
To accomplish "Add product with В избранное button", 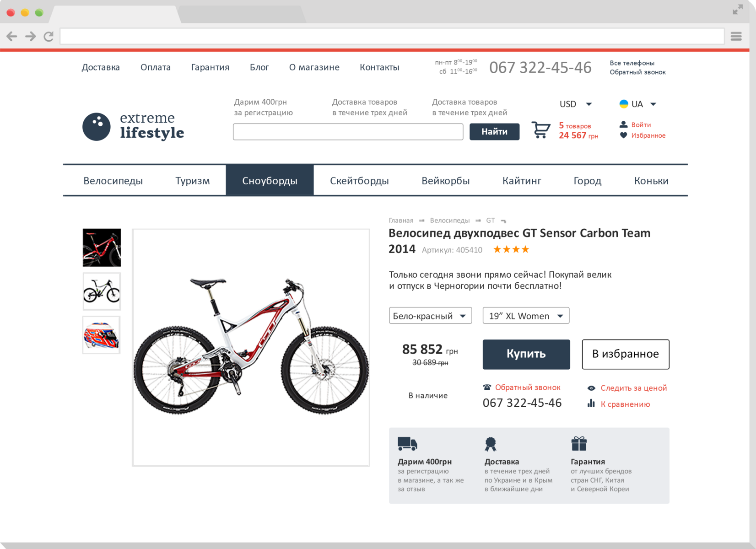I will (x=626, y=354).
